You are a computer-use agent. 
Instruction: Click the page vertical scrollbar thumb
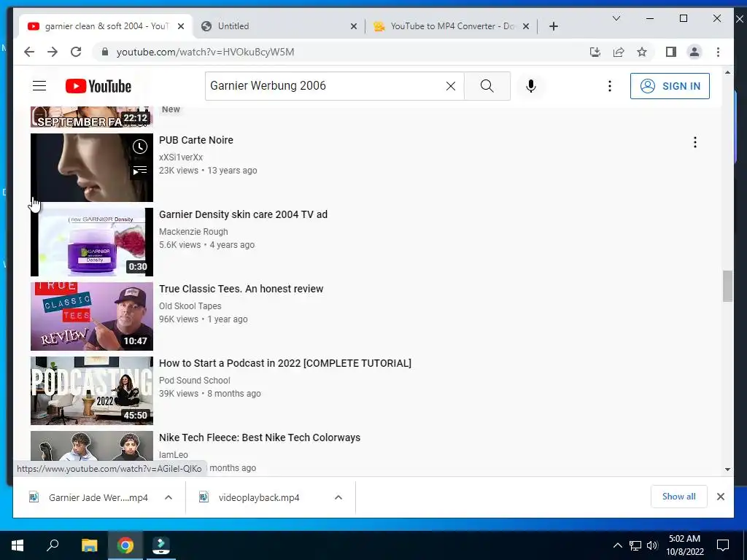pos(727,286)
